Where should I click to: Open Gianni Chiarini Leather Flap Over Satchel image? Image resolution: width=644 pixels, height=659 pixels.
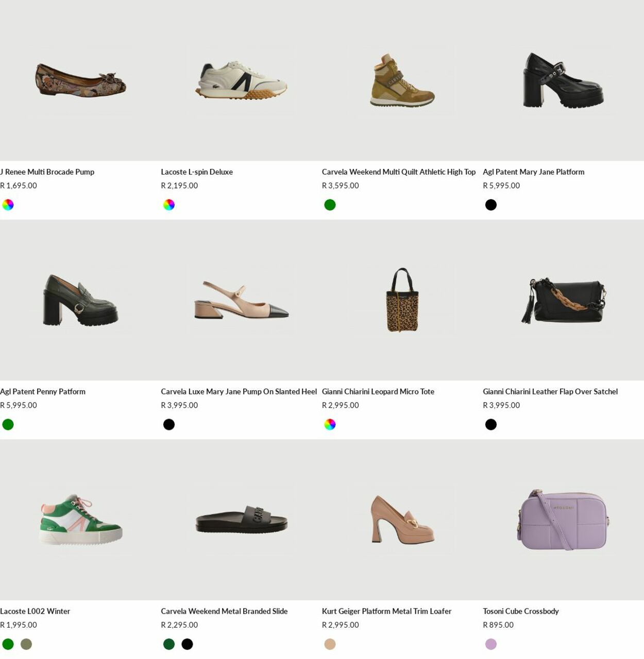(x=563, y=300)
